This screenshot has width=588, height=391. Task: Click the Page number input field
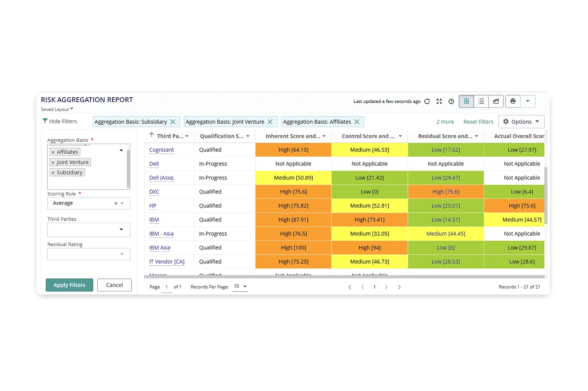167,287
